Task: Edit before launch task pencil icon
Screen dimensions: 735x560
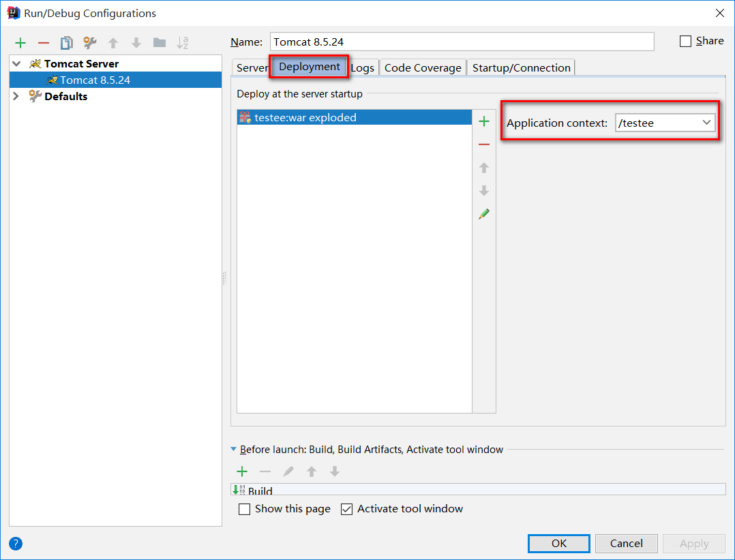Action: (288, 471)
